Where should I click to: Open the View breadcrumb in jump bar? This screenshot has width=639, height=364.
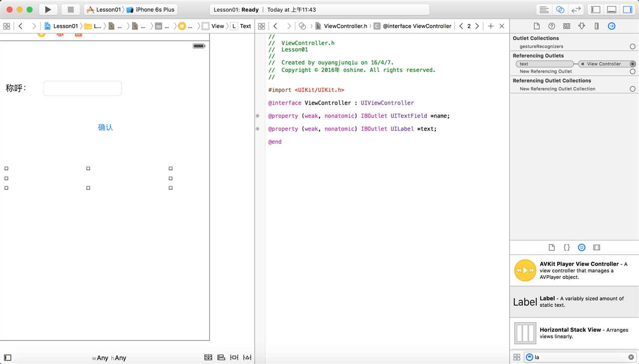click(x=213, y=26)
